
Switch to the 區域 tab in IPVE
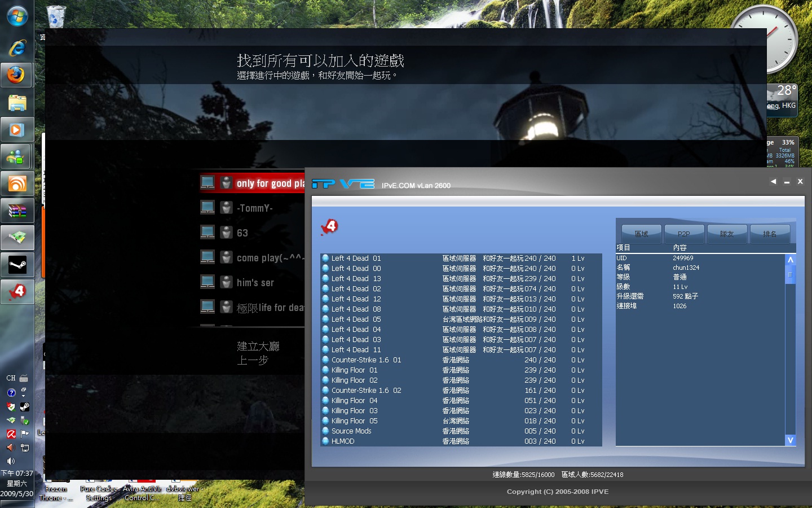tap(642, 234)
